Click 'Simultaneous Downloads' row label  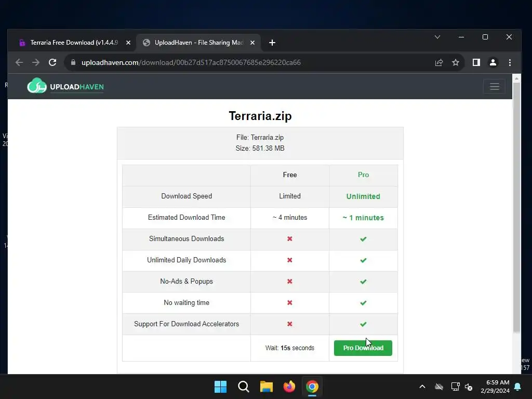point(187,238)
